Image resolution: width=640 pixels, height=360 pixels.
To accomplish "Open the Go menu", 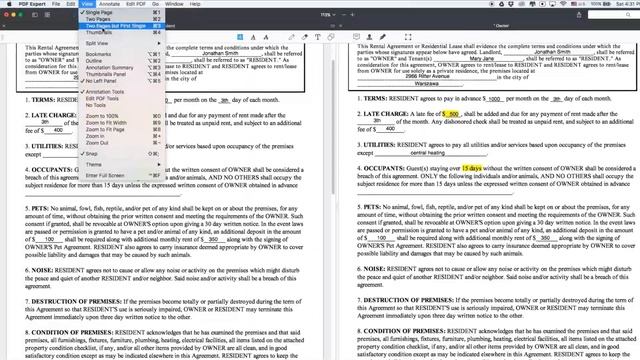I will 155,4.
